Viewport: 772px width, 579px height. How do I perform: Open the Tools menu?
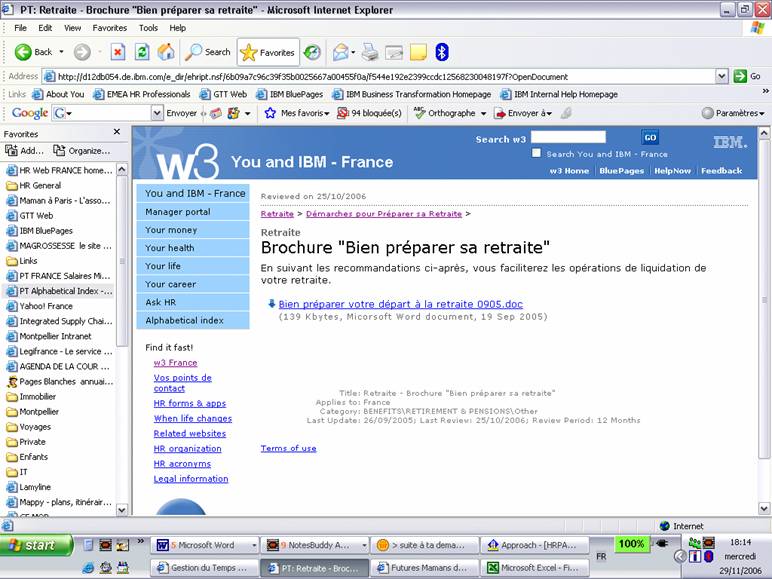tap(148, 28)
